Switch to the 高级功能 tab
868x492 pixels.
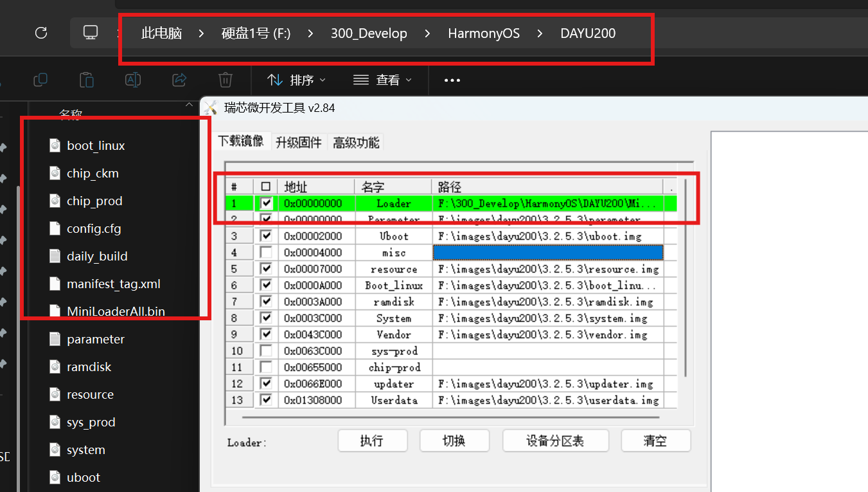click(356, 143)
